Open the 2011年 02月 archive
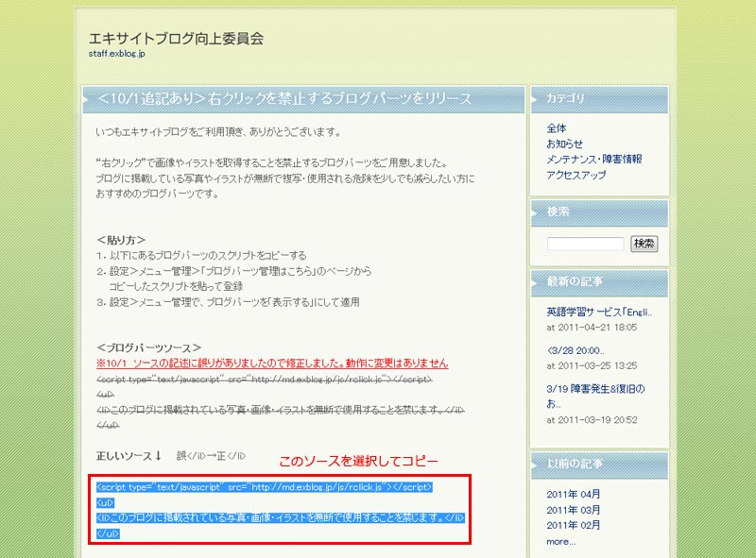This screenshot has height=558, width=756. [574, 525]
